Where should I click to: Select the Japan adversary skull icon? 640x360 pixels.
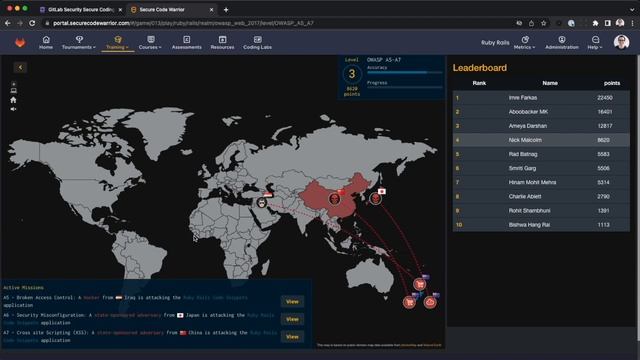tap(376, 199)
